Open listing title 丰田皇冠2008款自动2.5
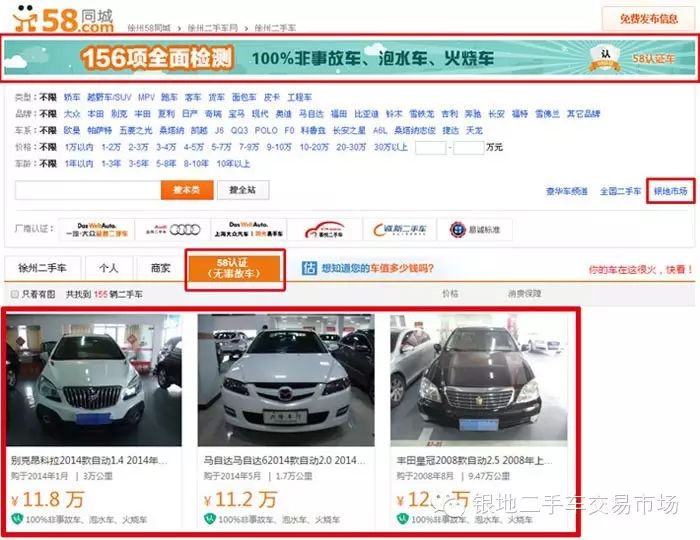This screenshot has height=540, width=700. [x=475, y=460]
